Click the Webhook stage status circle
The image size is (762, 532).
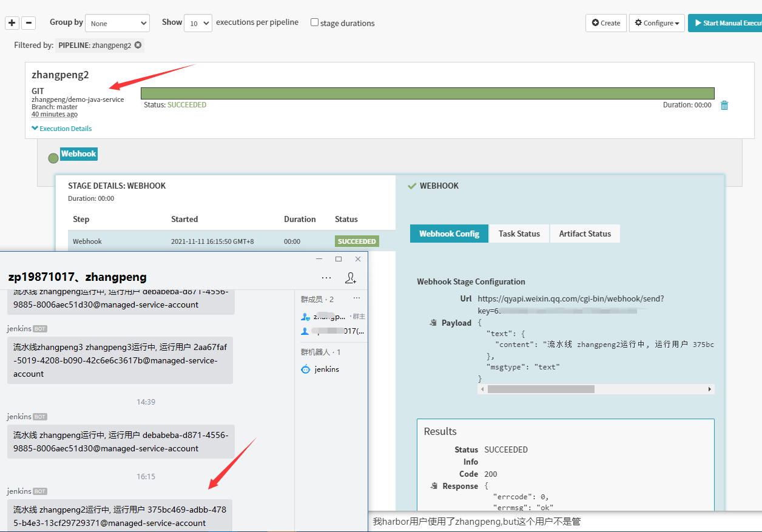(53, 158)
